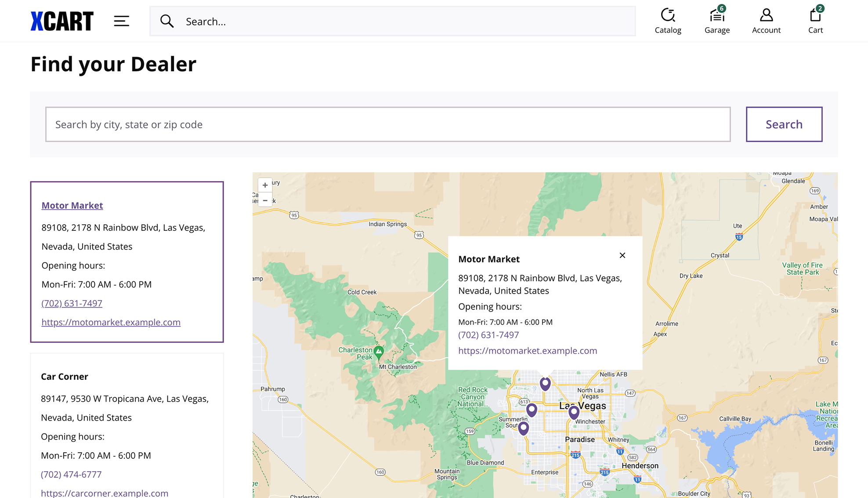Screen dimensions: 868x498
Task: Open the Catalog icon
Action: 668,21
